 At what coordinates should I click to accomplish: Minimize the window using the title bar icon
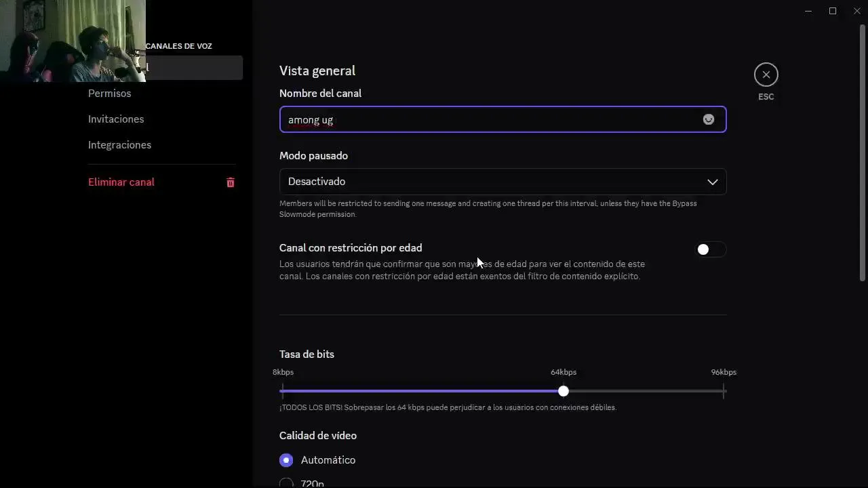(x=808, y=11)
